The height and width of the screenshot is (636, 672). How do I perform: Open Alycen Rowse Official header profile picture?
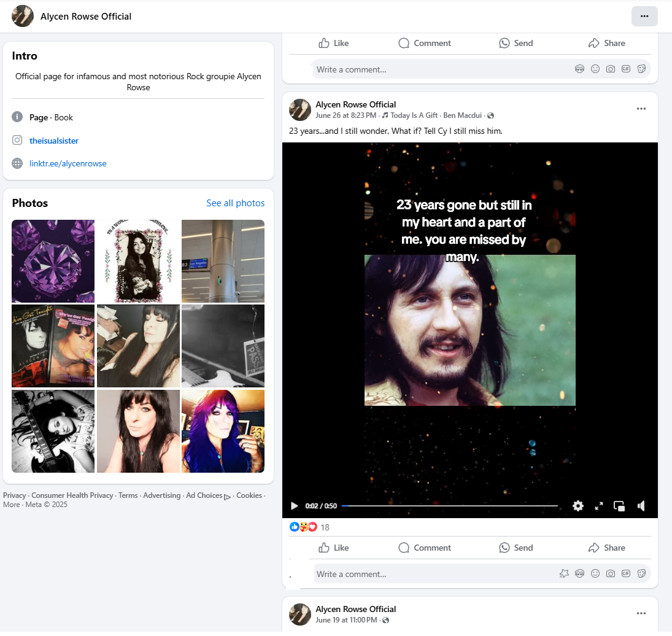coord(23,17)
